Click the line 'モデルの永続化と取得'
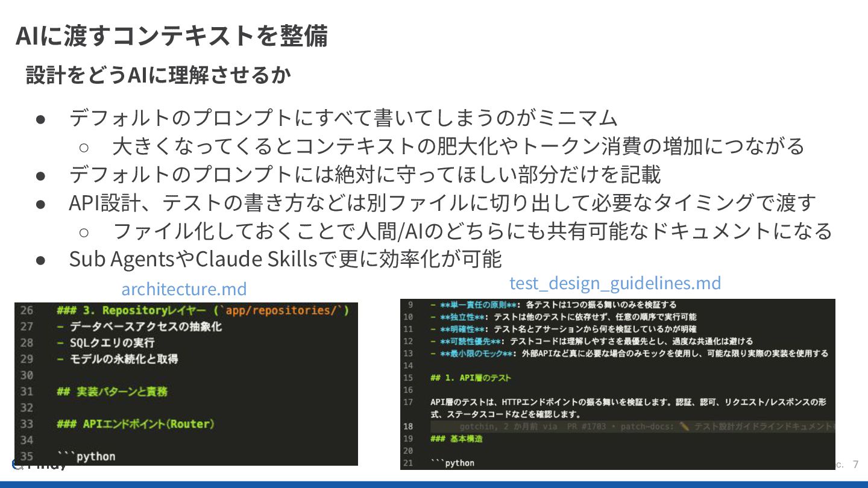 [118, 359]
